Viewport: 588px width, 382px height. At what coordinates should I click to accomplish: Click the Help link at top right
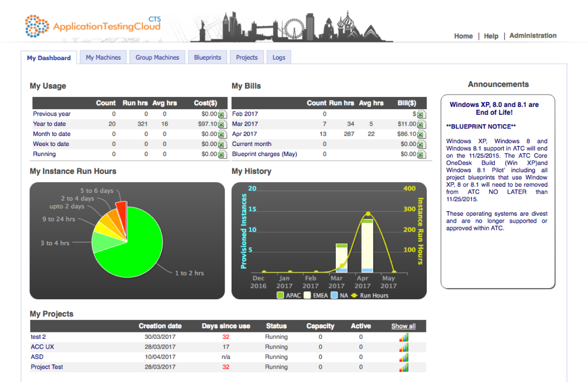(x=491, y=36)
